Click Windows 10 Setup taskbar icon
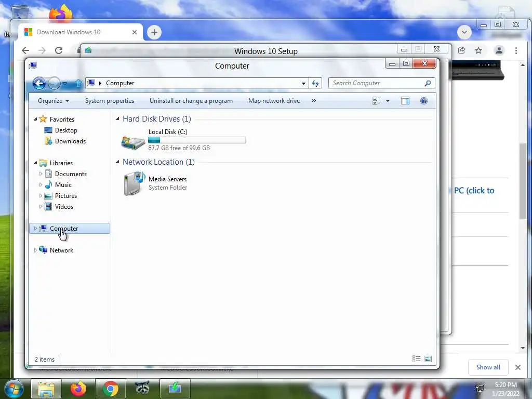The image size is (532, 399). click(x=175, y=389)
